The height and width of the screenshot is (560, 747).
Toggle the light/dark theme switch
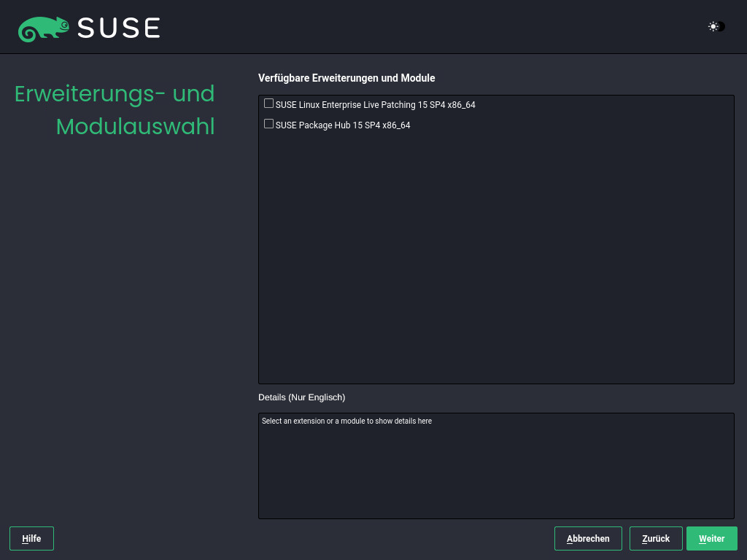pyautogui.click(x=716, y=27)
